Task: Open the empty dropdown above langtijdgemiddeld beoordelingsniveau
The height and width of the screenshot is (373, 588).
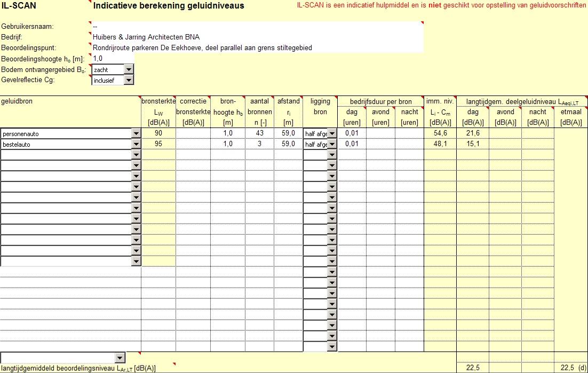Action: pyautogui.click(x=120, y=358)
